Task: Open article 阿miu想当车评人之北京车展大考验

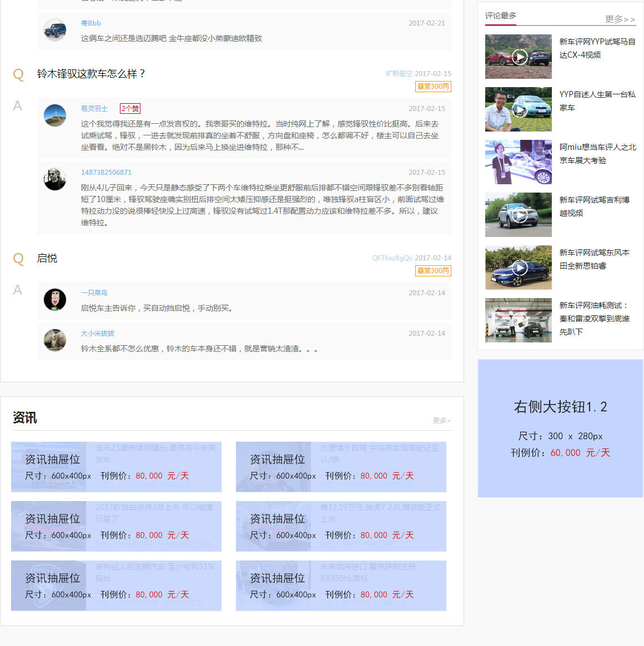Action: coord(597,154)
